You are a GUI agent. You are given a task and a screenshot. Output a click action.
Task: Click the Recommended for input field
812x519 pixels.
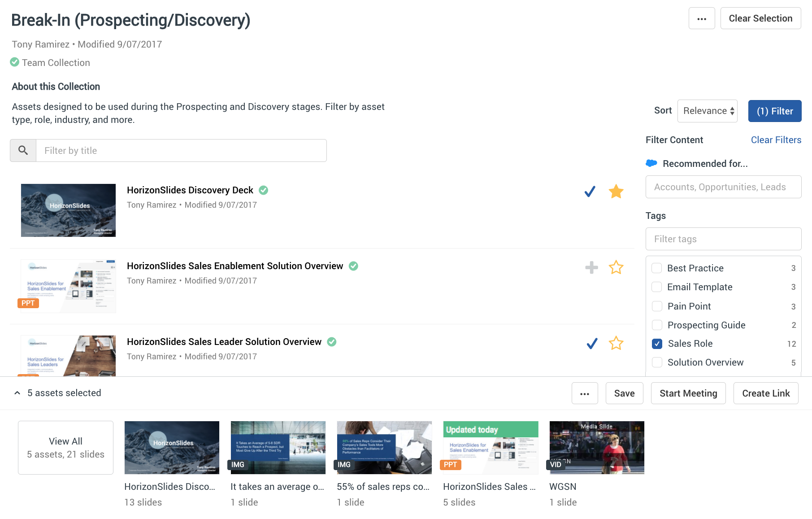(x=723, y=187)
